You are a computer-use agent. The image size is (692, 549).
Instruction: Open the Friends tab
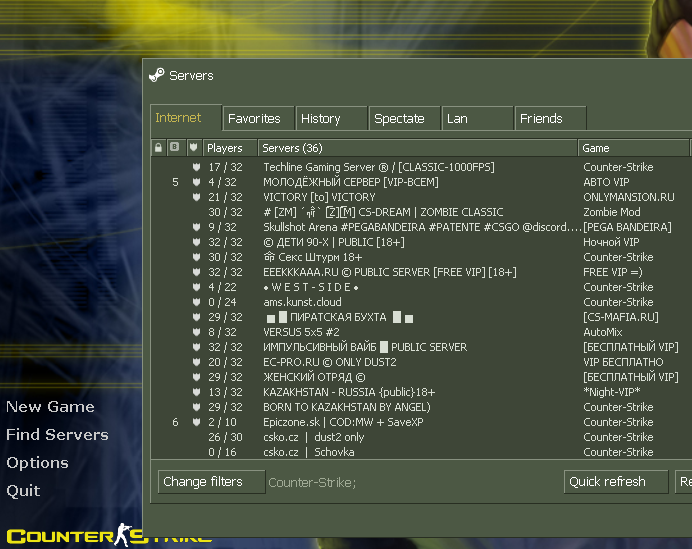(x=551, y=118)
